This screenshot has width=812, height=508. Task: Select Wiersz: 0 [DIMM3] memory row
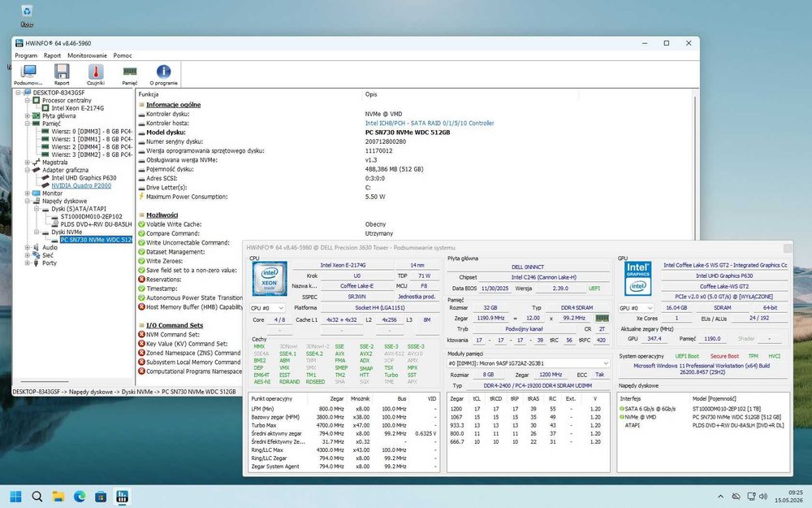[x=92, y=132]
